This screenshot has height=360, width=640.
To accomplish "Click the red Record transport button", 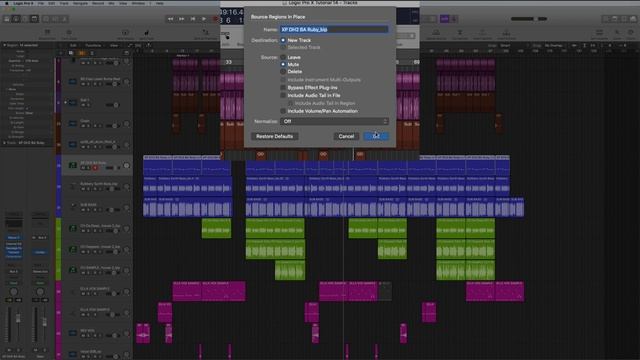I will coord(215,19).
